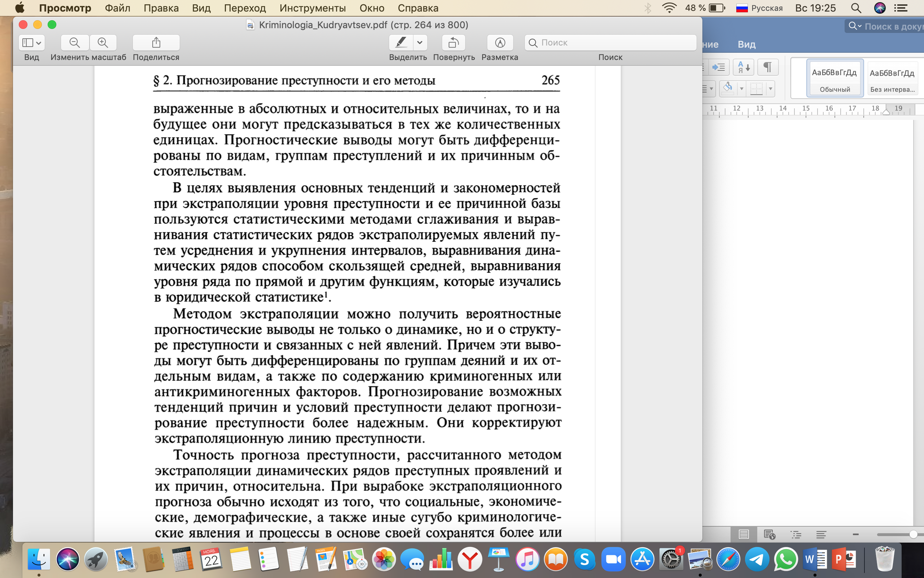Open Photos from the dock
The width and height of the screenshot is (924, 578).
tap(383, 559)
